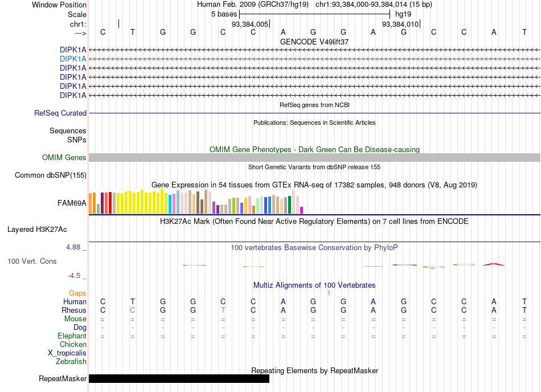Click the magenta last GTEx expression bar
Viewport: 541px width, 392px height.
click(x=302, y=210)
